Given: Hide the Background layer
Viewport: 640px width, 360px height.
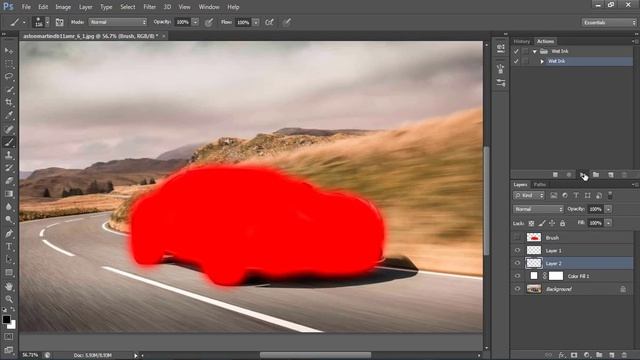Looking at the screenshot, I should click(517, 289).
